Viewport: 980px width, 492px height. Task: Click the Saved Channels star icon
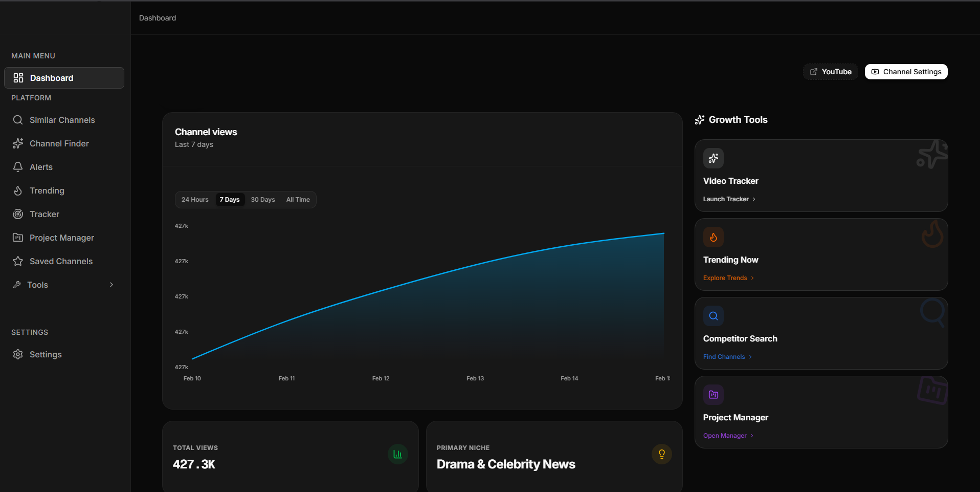[x=18, y=261]
